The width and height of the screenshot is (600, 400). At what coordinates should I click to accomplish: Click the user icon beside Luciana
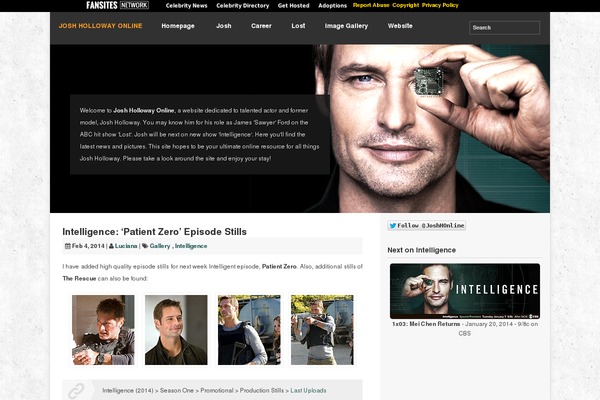tap(111, 246)
